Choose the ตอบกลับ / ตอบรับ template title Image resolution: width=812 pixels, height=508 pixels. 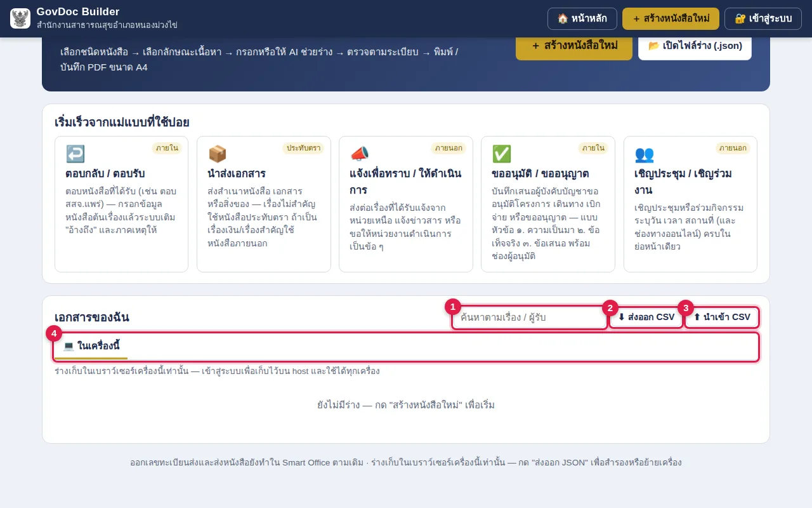click(105, 173)
